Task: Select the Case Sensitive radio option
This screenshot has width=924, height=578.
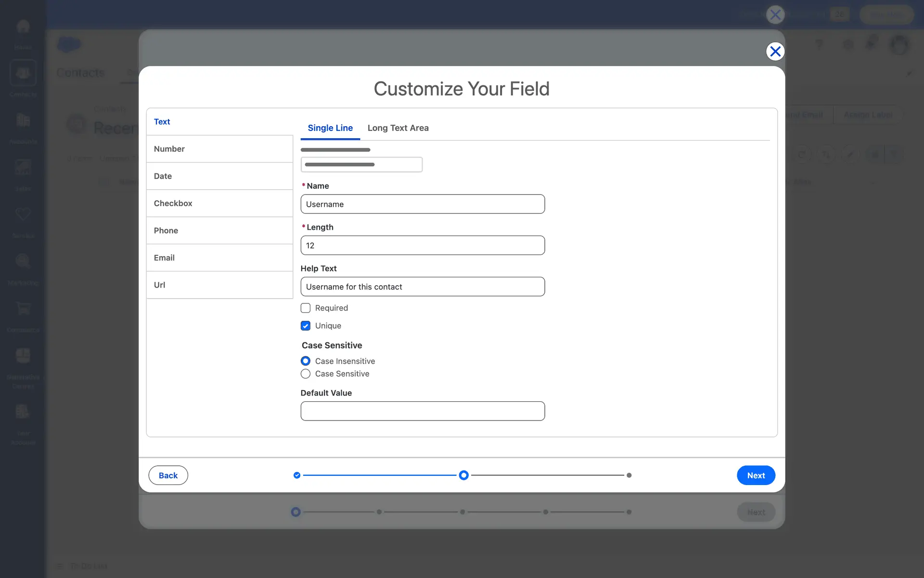Action: coord(306,374)
